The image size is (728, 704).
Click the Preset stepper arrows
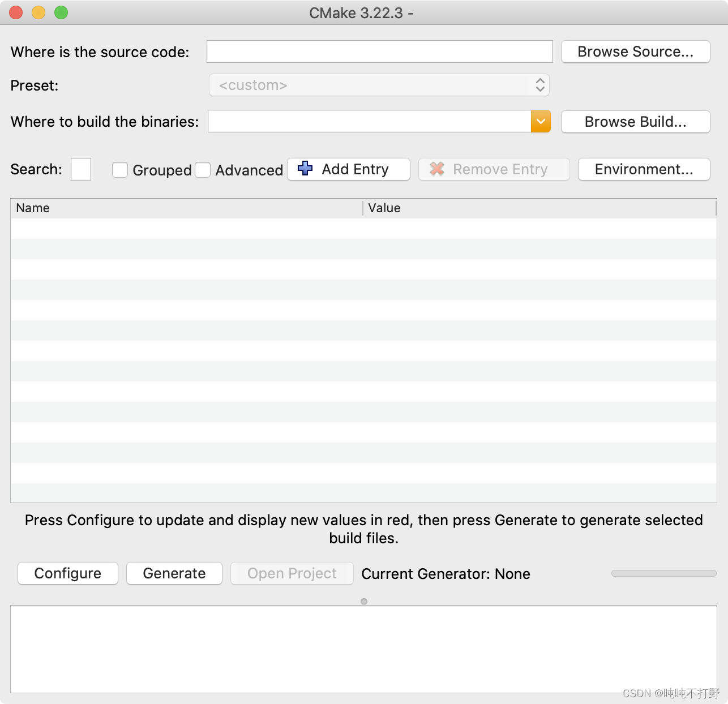(x=541, y=85)
